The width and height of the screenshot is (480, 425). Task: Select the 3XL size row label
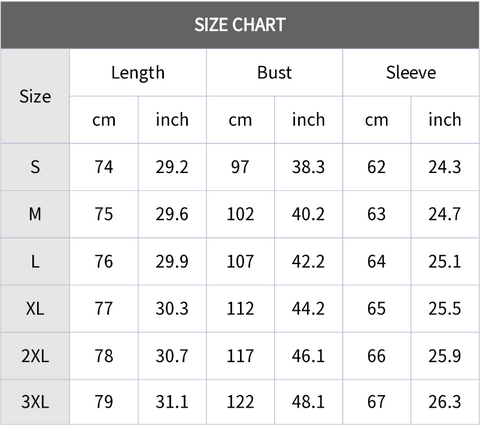pyautogui.click(x=35, y=402)
